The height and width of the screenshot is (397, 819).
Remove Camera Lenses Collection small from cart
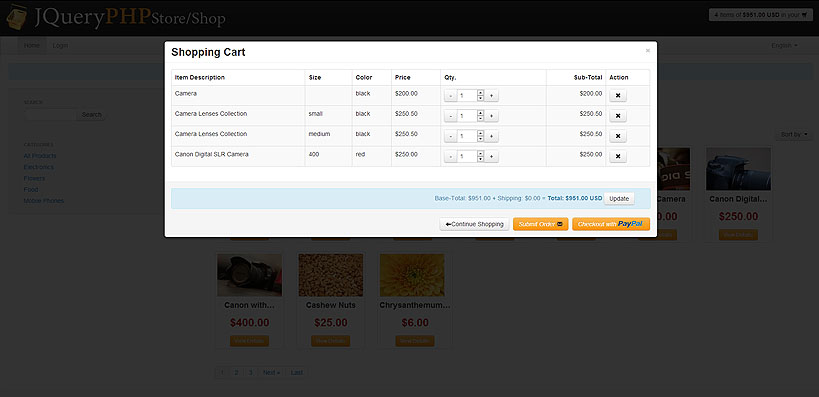pyautogui.click(x=618, y=116)
